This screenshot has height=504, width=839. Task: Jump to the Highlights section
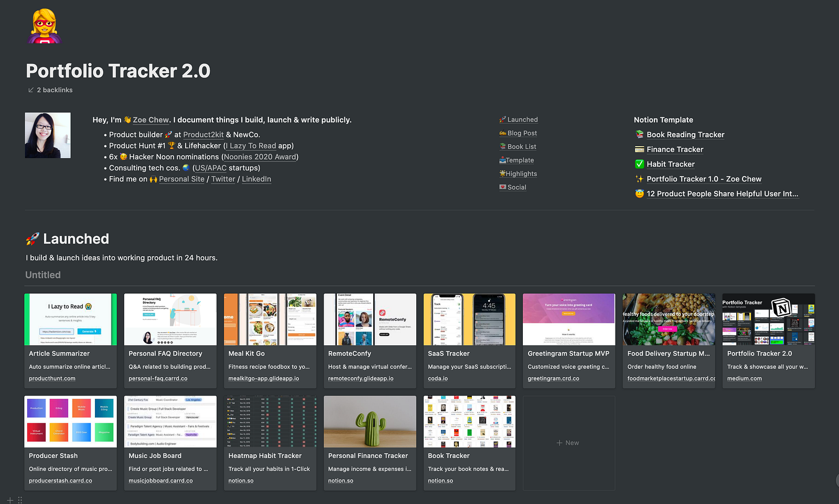[x=521, y=174]
